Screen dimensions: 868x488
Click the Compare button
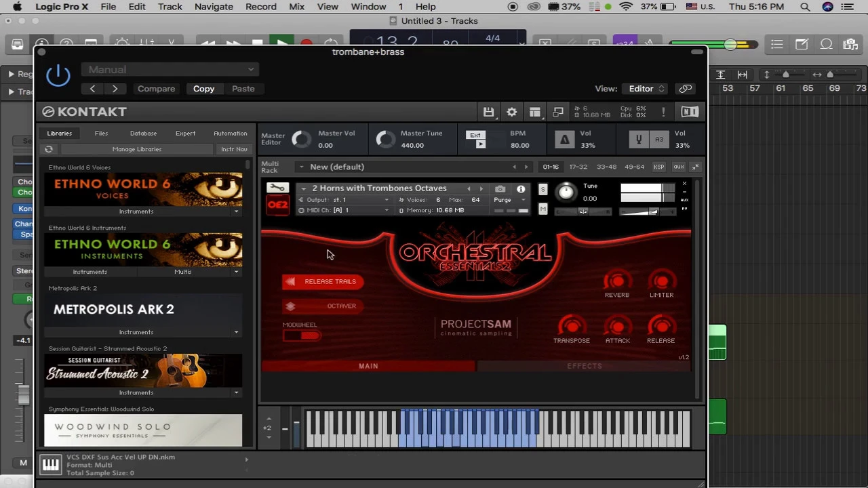pos(156,89)
